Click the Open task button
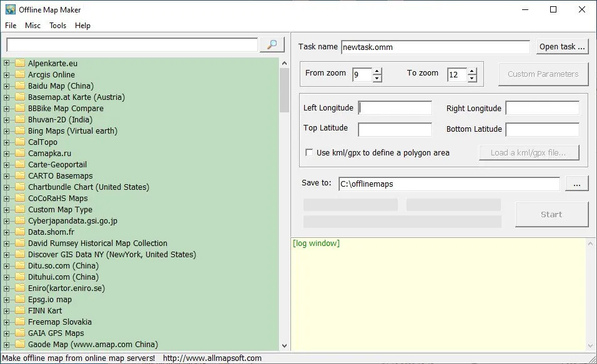The image size is (597, 364). pos(562,47)
